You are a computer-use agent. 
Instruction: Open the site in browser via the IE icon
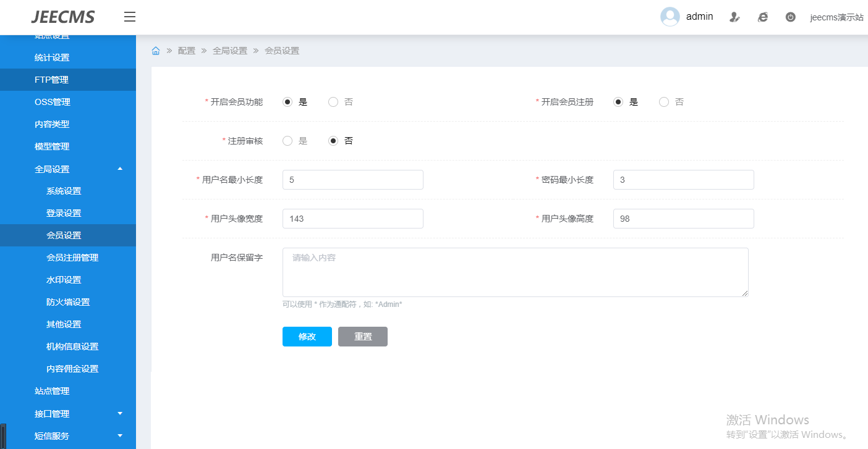pos(763,17)
